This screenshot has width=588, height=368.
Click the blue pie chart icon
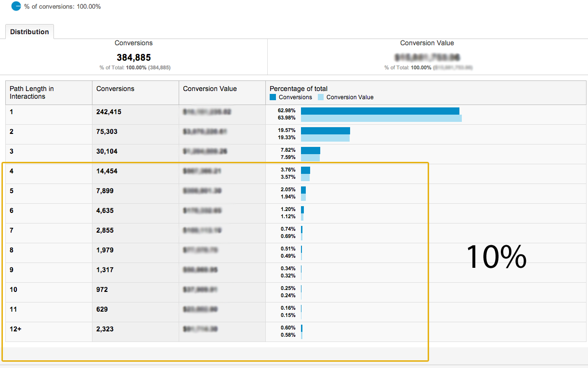16,6
